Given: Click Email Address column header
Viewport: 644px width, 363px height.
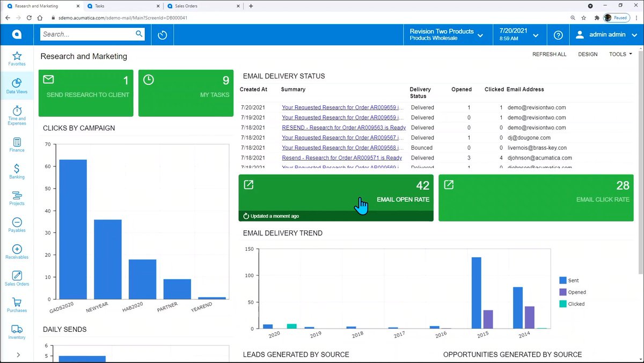Looking at the screenshot, I should 525,90.
